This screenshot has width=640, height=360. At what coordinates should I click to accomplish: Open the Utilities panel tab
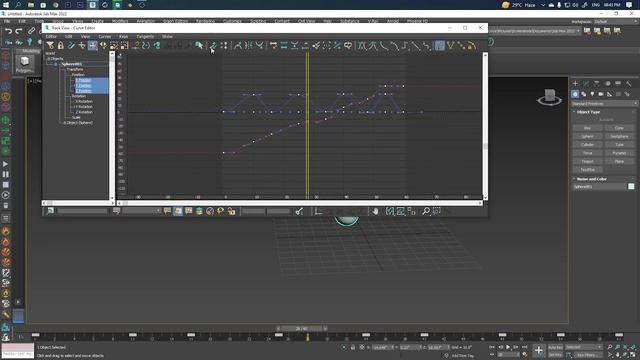pyautogui.click(x=629, y=83)
